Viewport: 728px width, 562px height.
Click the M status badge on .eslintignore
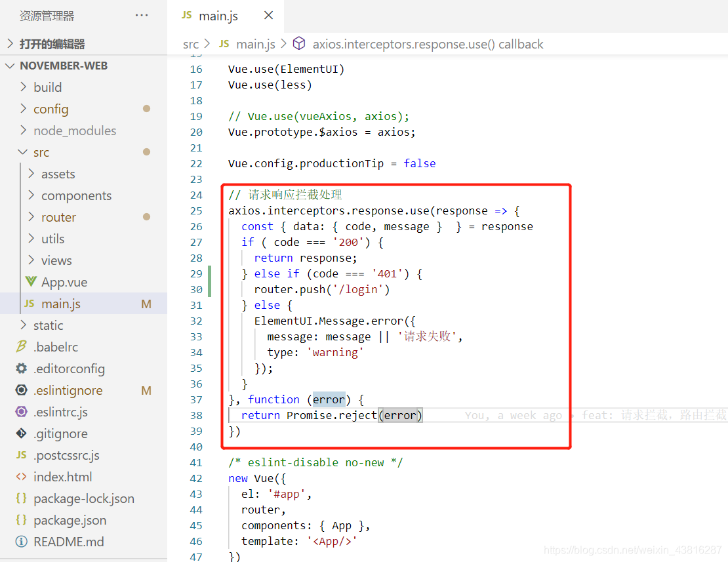(146, 391)
